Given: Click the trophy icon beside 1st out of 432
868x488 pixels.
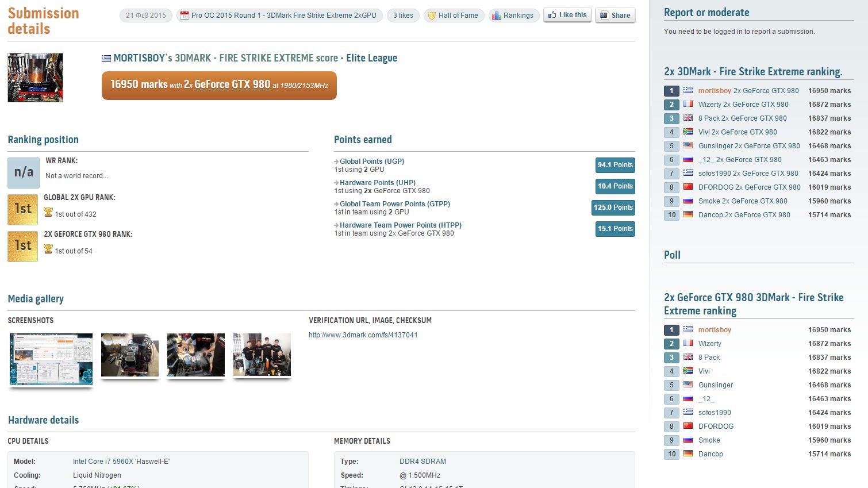Looking at the screenshot, I should (x=48, y=213).
